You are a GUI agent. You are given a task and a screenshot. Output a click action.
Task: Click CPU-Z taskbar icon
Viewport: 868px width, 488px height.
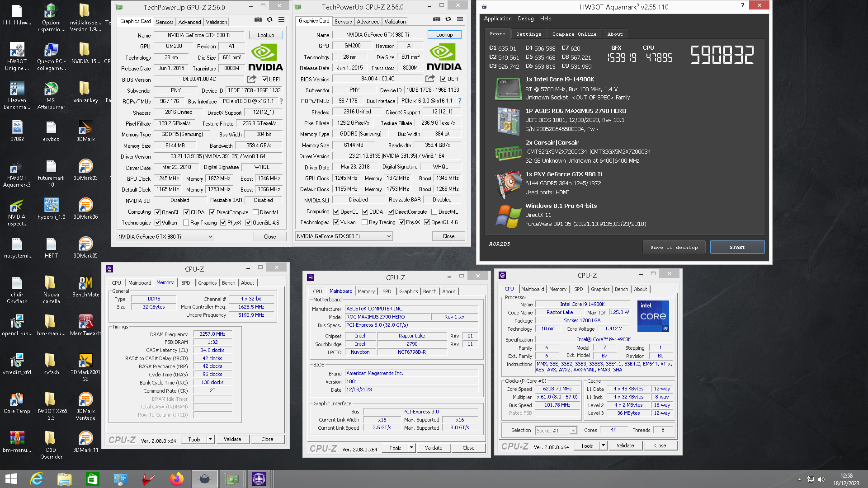click(259, 479)
